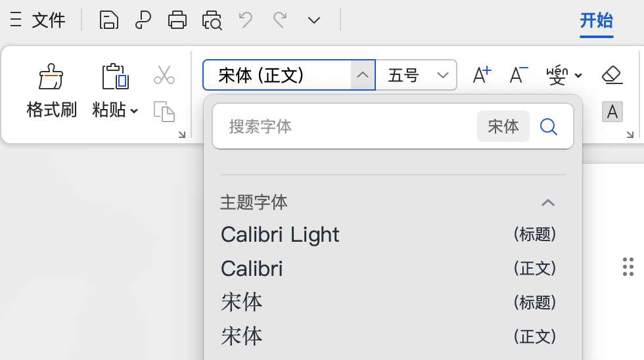Click the Redo arrow
The height and width of the screenshot is (360, 644).
tap(280, 20)
